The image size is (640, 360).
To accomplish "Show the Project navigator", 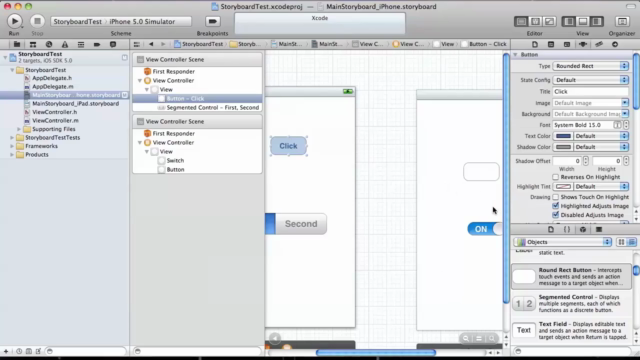I will coord(17,44).
